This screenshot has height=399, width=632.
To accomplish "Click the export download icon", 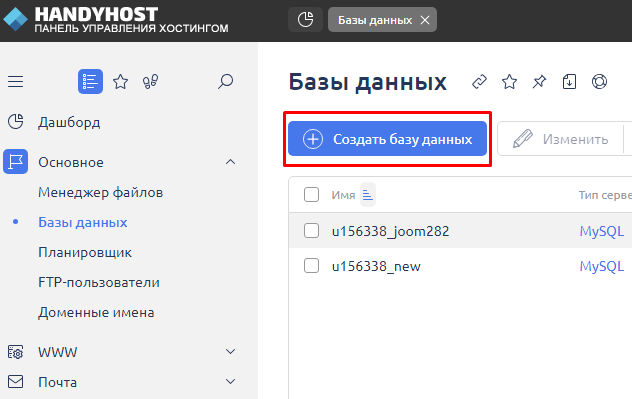I will pyautogui.click(x=569, y=82).
